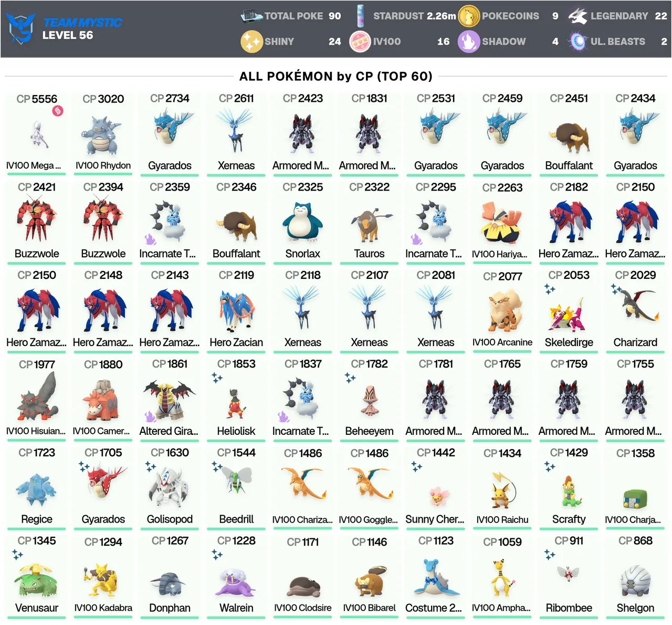Open the IV100 Arcanine thumbnail
672x625 pixels.
click(502, 311)
